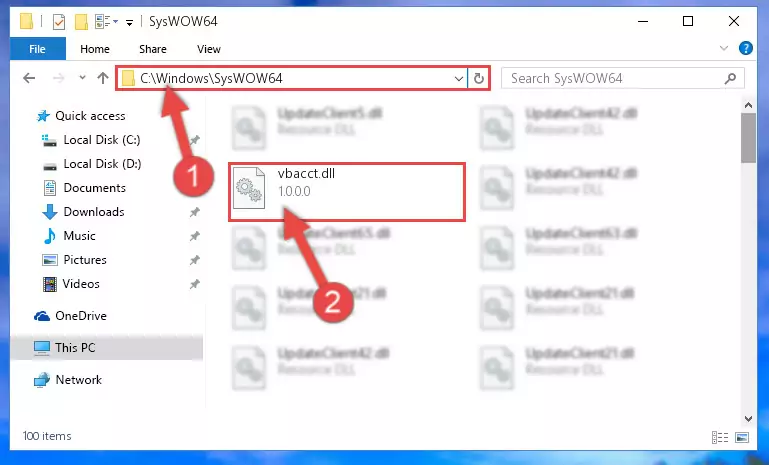
Task: Click the Network icon in sidebar
Action: [42, 380]
